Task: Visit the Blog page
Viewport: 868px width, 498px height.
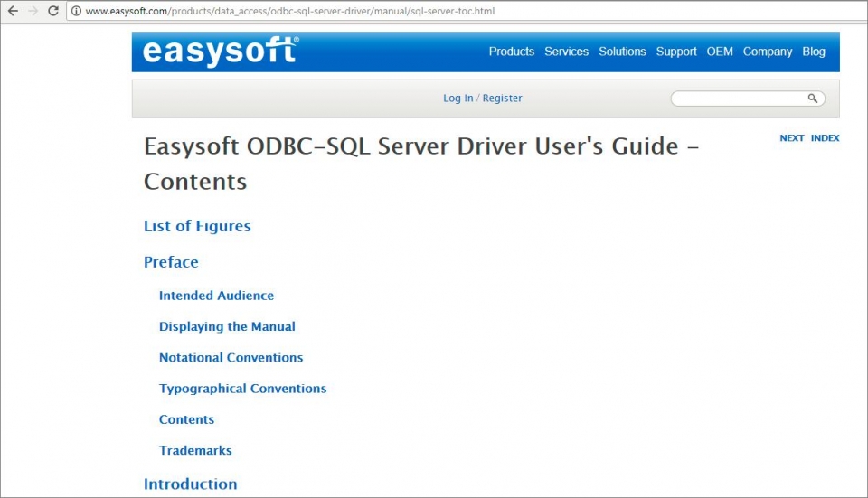Action: click(814, 52)
